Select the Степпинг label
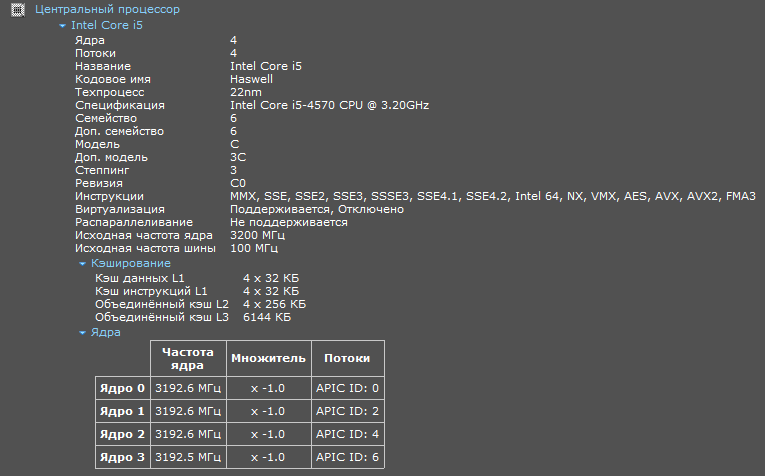765x476 pixels. coord(102,170)
